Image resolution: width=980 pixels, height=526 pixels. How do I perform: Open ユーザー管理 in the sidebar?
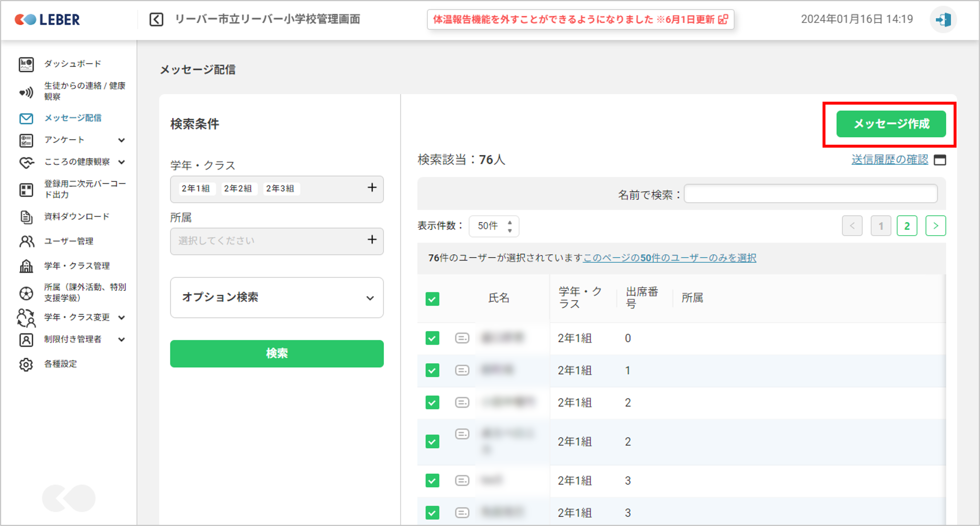(68, 241)
